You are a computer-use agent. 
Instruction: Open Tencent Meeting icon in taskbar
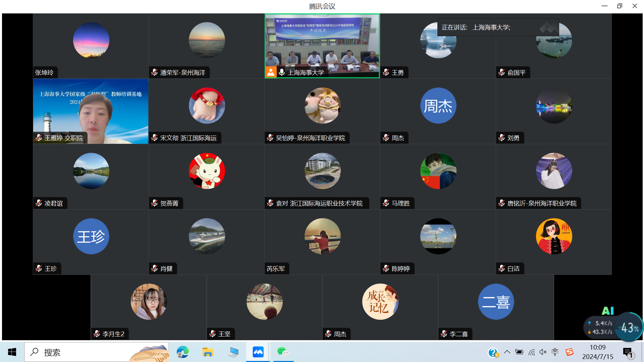pos(258,352)
